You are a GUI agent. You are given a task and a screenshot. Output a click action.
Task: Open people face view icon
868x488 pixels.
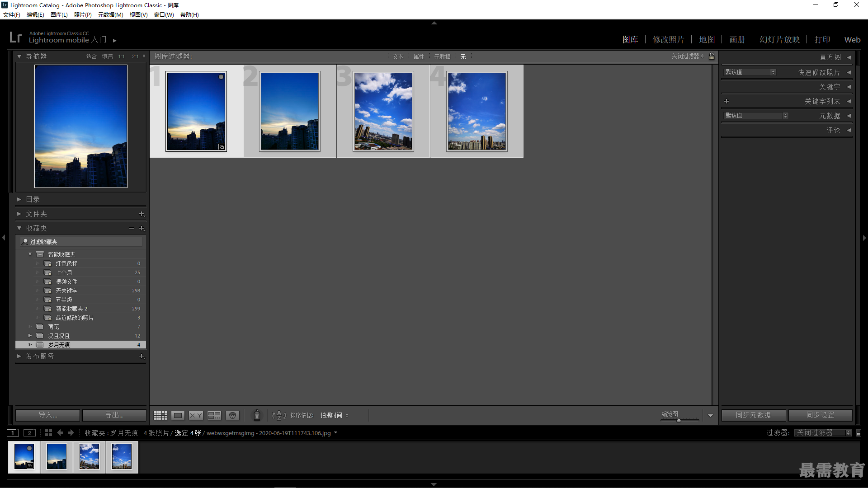point(232,415)
